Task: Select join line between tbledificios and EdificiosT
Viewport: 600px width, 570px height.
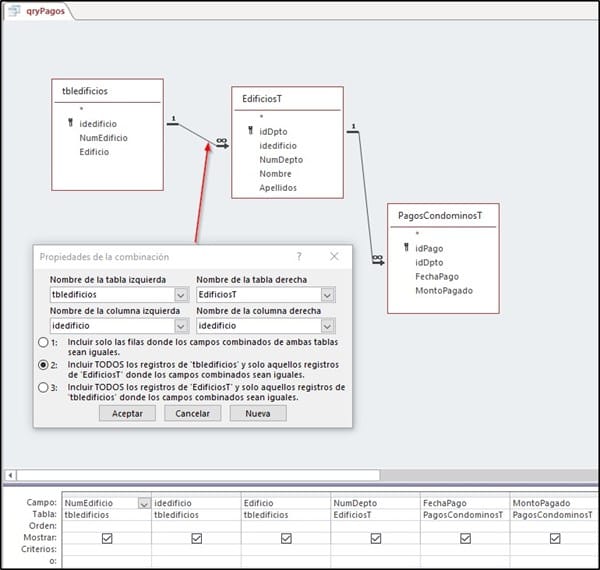Action: point(190,132)
